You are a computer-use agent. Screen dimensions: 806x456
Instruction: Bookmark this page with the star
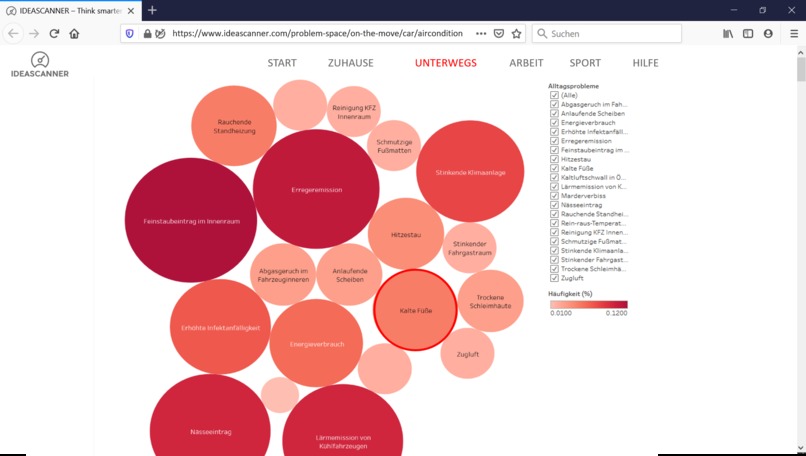click(x=516, y=33)
